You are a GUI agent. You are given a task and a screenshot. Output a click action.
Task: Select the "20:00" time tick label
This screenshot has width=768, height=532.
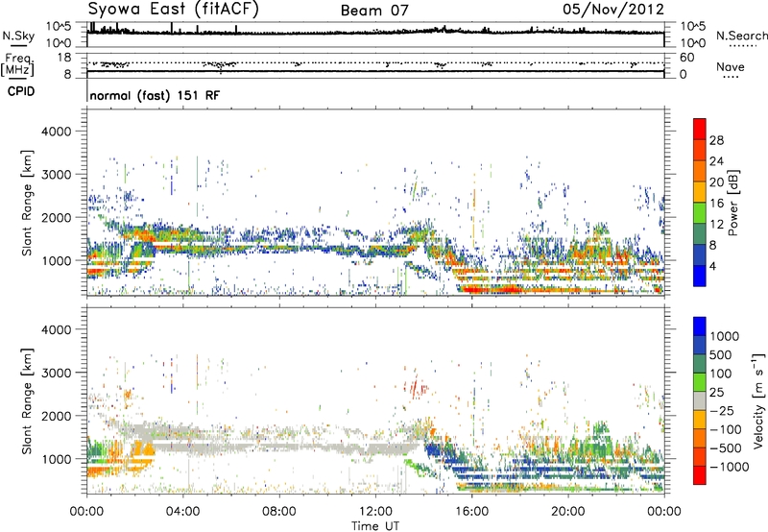(567, 512)
